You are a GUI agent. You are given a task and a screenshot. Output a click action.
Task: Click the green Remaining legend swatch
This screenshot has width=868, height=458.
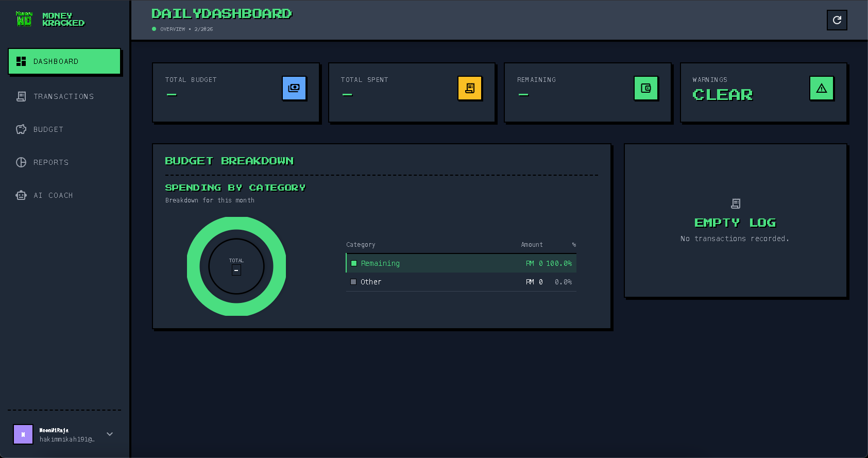354,263
